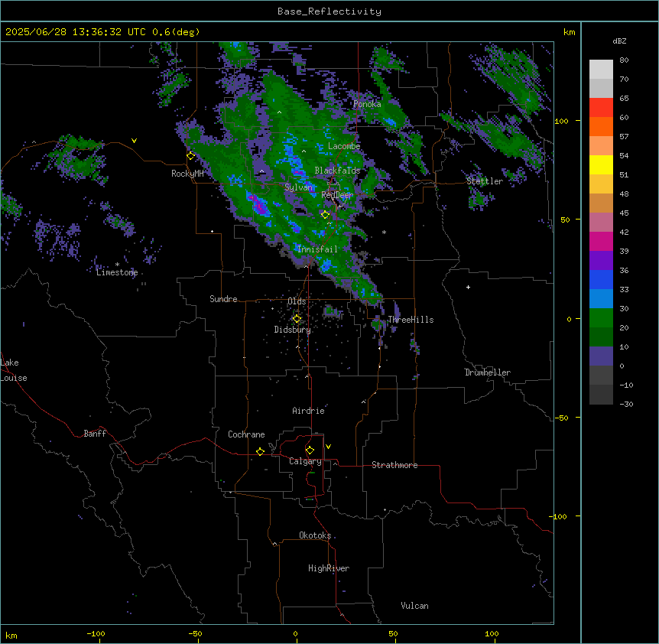Click the Airdrie city label
The width and height of the screenshot is (659, 644).
pyautogui.click(x=309, y=411)
